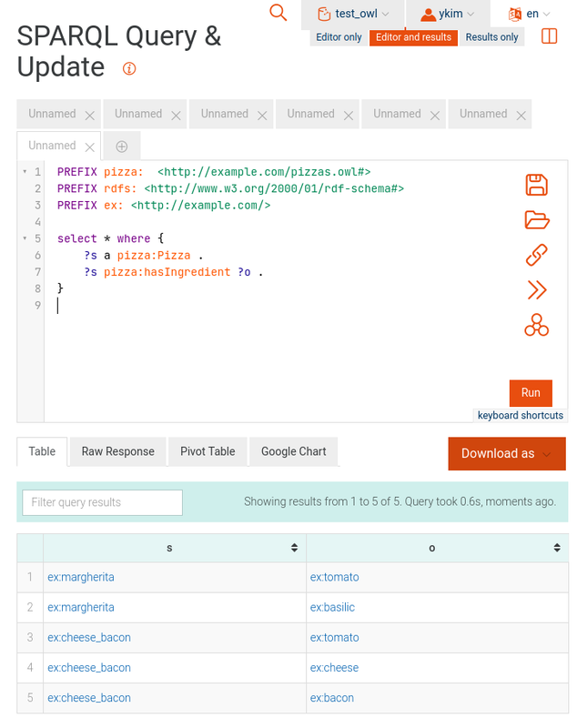Click the test_owl repository icon
This screenshot has height=728, width=577.
(x=324, y=14)
